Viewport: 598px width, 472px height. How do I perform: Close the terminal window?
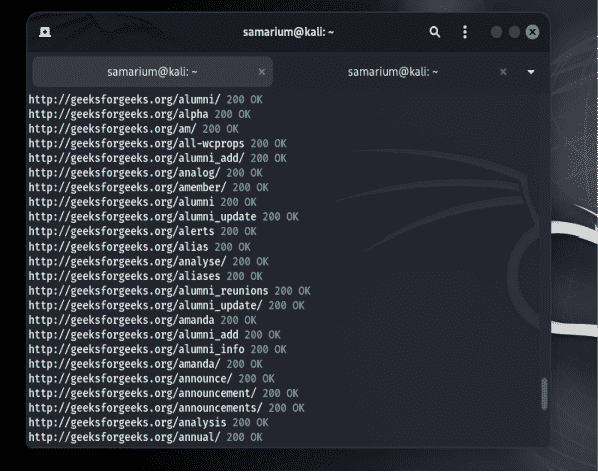pyautogui.click(x=532, y=32)
